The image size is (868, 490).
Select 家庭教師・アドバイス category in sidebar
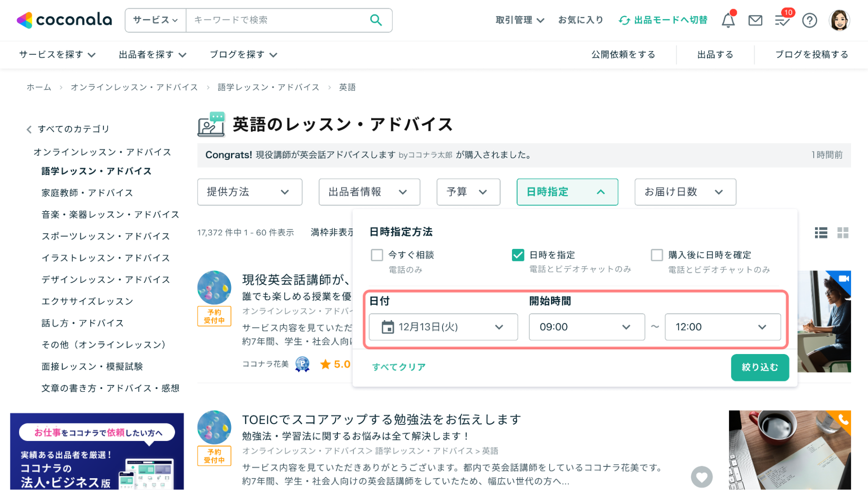(87, 193)
